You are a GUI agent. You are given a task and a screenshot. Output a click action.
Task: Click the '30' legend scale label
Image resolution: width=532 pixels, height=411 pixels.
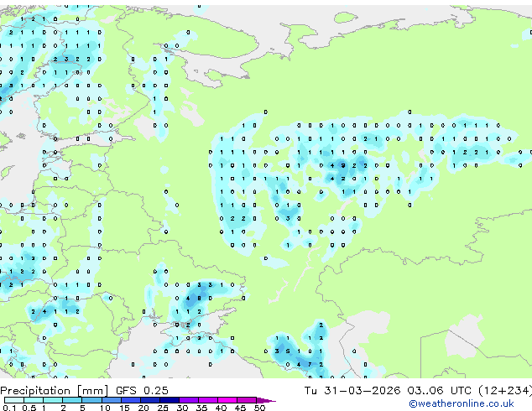[x=182, y=408]
